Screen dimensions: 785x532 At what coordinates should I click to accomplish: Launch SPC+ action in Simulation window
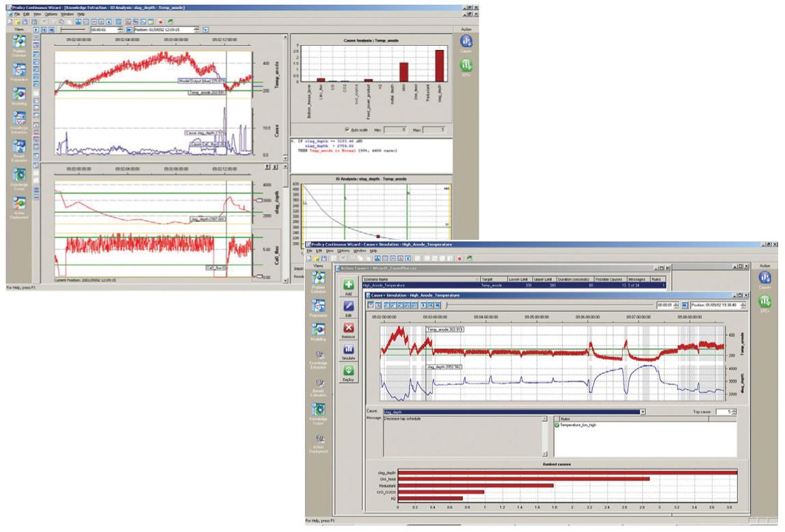tap(764, 304)
